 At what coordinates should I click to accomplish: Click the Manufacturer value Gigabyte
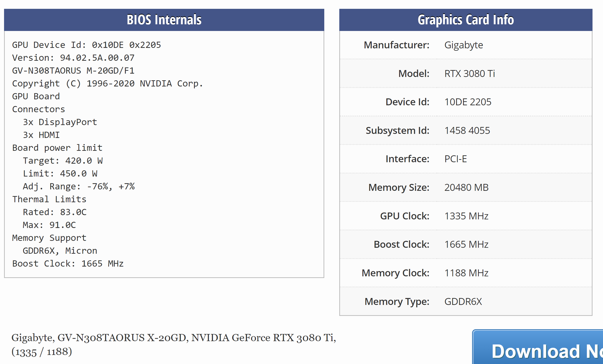[464, 45]
